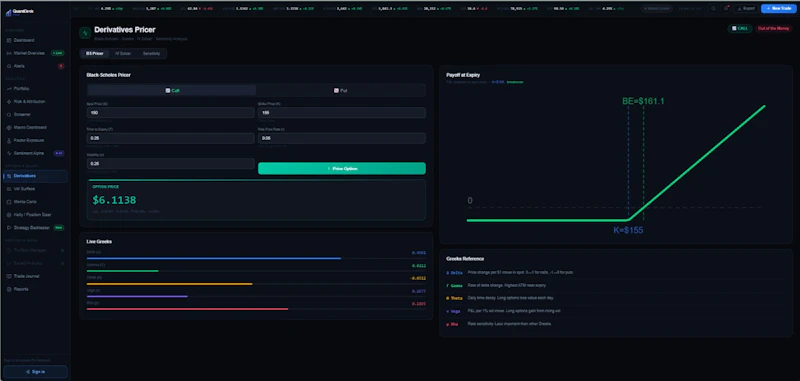
Task: Click the Risk-Free Rate input field
Action: click(342, 138)
